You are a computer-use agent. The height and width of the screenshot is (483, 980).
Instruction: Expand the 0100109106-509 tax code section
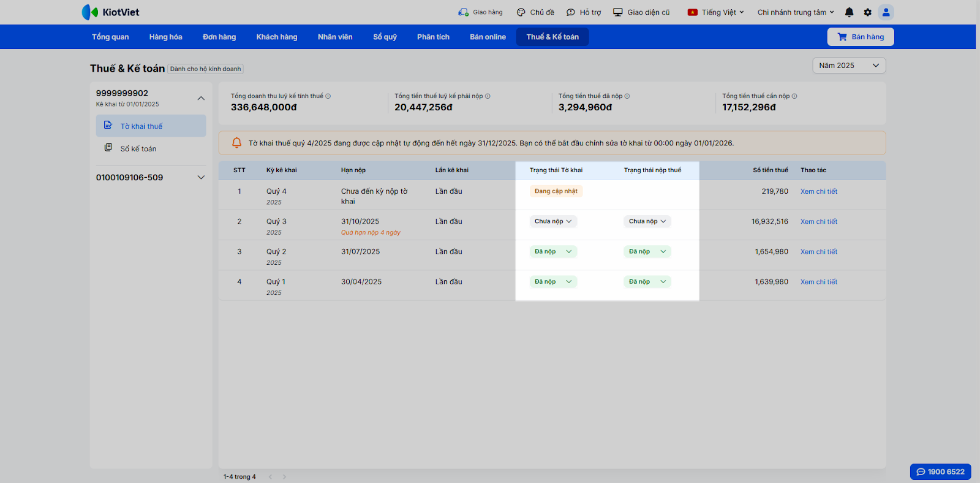click(x=200, y=178)
